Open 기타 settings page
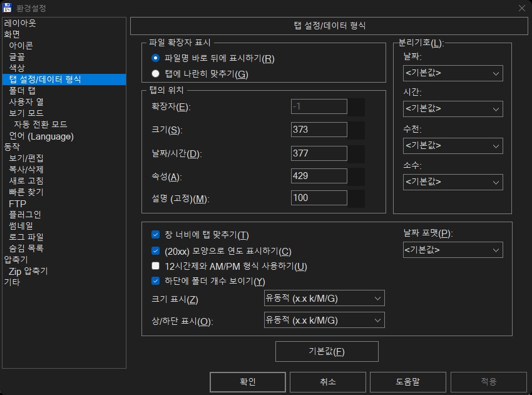 (x=12, y=282)
